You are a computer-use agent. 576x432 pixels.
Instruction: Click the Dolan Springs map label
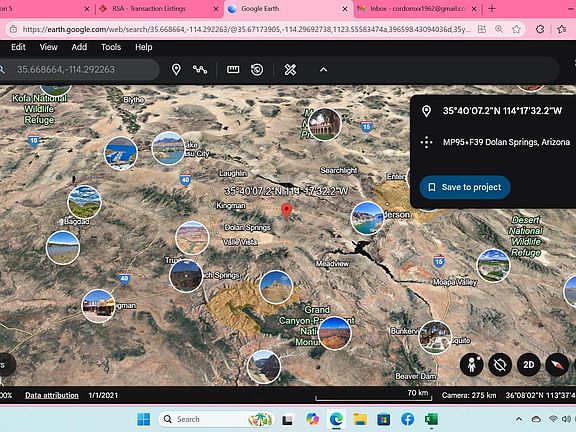[x=247, y=228]
